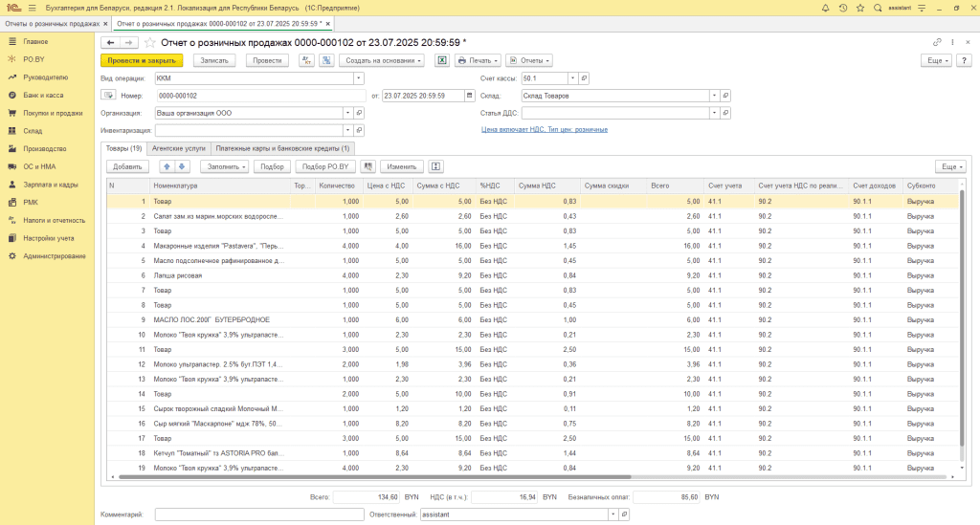Open Покупки и продажи in sidebar
980x525 pixels.
53,113
